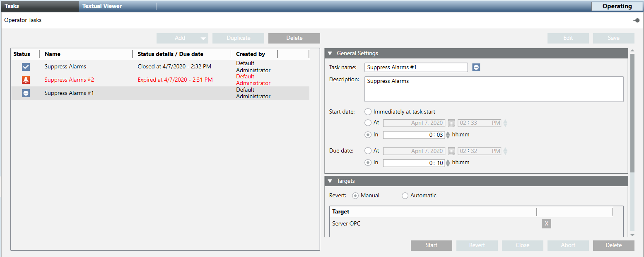
Task: Open the Due date calendar picker icon
Action: tap(451, 151)
